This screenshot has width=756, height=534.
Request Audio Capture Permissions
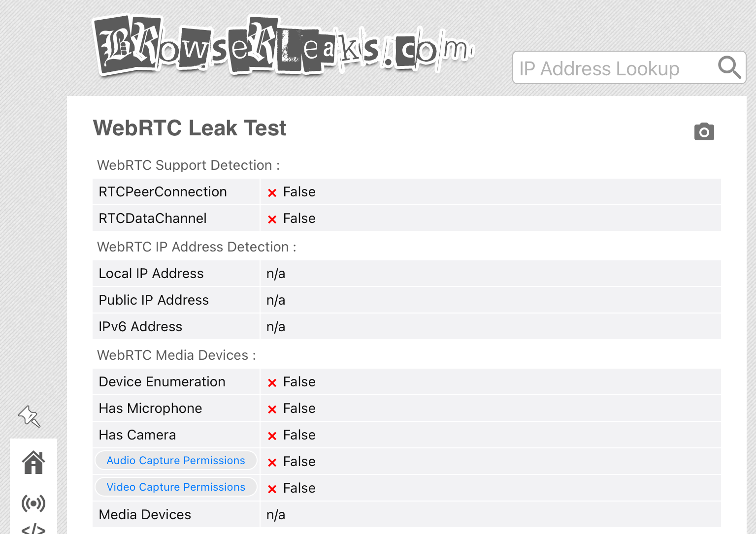(x=176, y=461)
